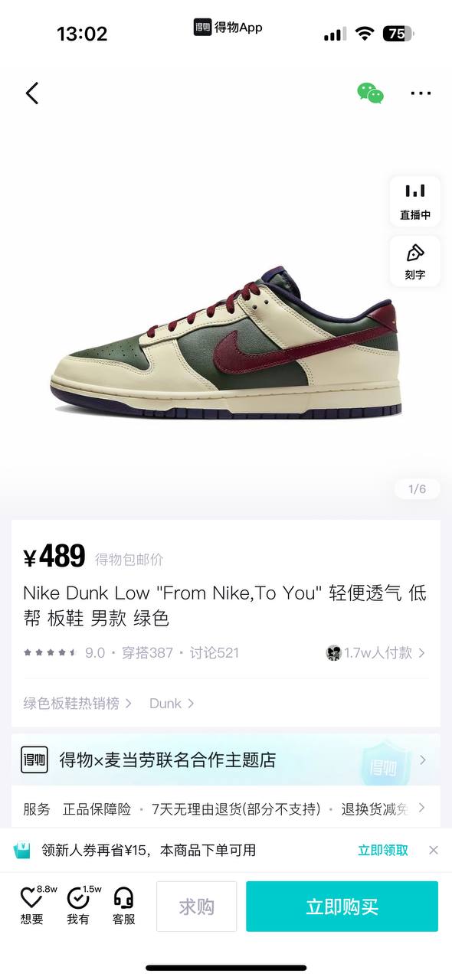Expand the 服务 service details row
Screen dimensions: 452x980
tap(226, 808)
